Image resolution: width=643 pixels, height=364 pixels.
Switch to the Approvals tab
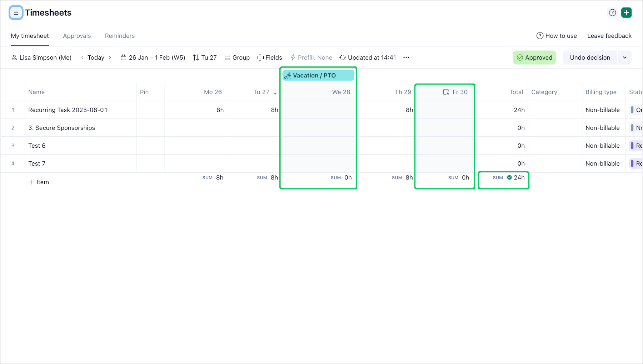coord(77,36)
